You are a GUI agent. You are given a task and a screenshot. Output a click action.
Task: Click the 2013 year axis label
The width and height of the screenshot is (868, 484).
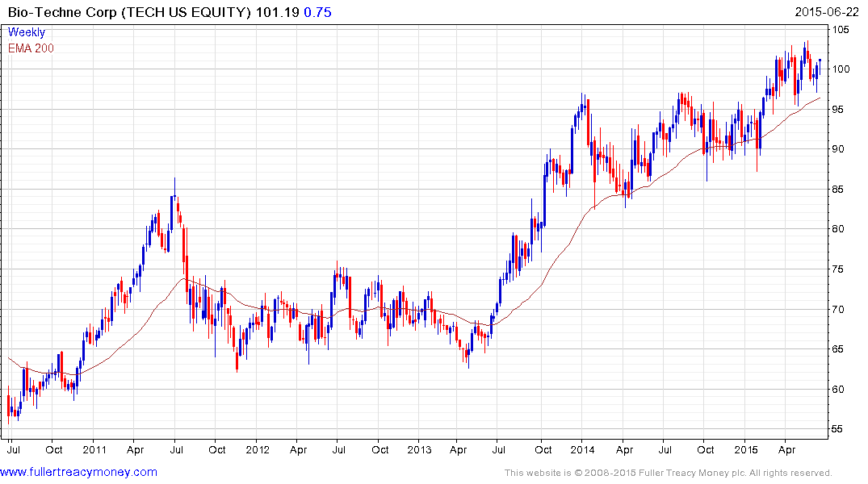419,449
